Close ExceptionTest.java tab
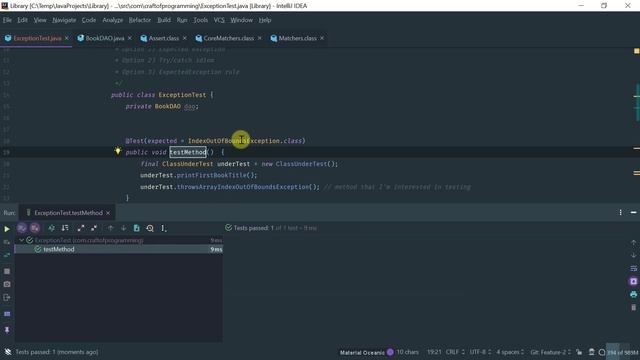The image size is (640, 360). coord(67,38)
